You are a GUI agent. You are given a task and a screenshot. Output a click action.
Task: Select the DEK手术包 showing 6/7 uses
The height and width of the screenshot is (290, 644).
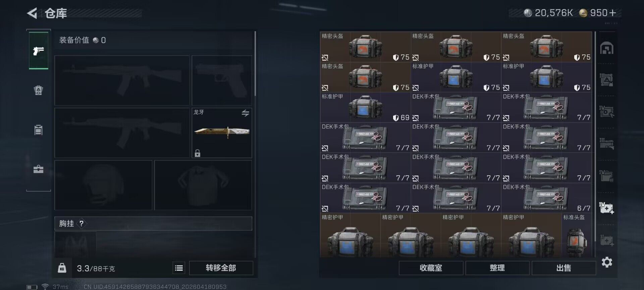click(546, 198)
